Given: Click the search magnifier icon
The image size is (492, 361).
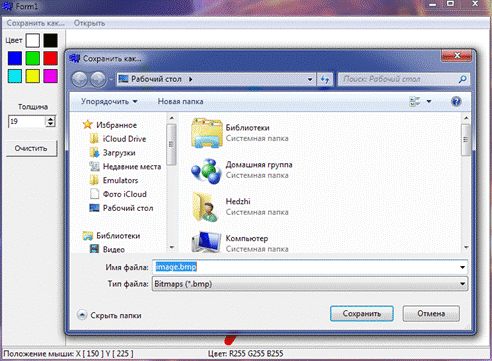Looking at the screenshot, I should coord(462,79).
